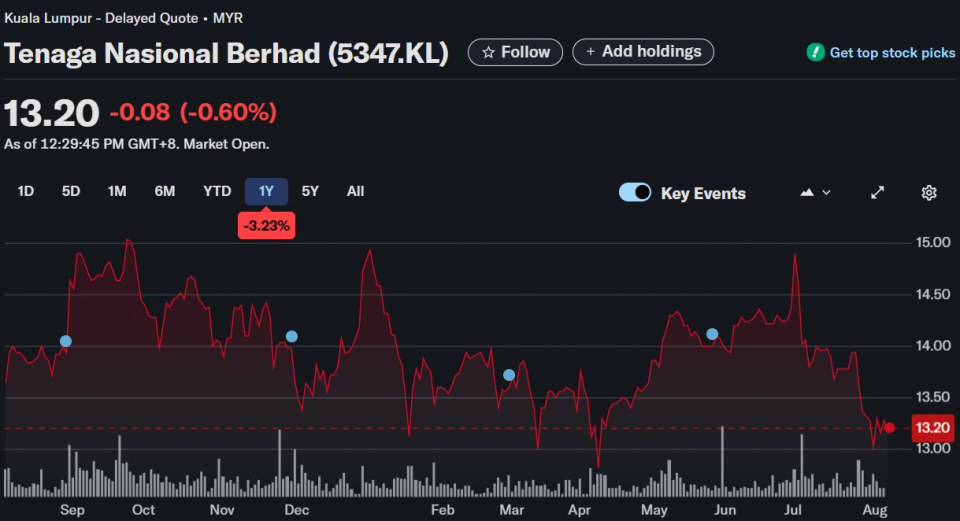The width and height of the screenshot is (960, 521).
Task: Click the -0.08 (-0.60%) price change text
Action: tap(193, 112)
